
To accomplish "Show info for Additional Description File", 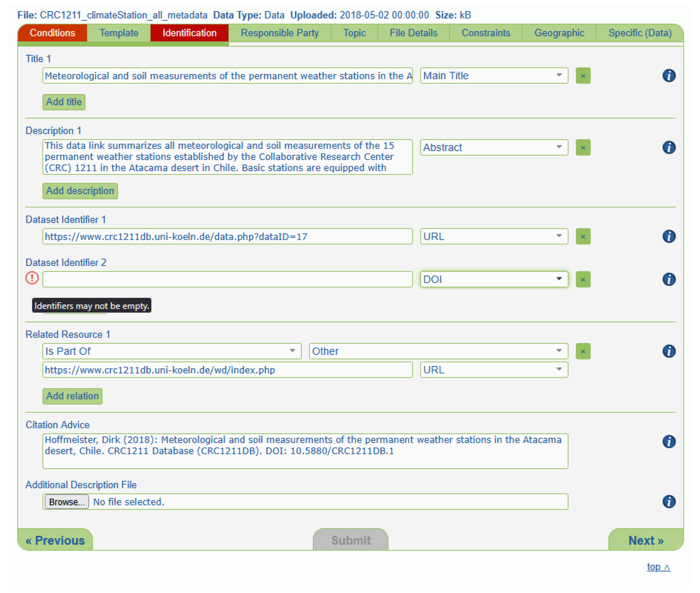I will (x=669, y=502).
